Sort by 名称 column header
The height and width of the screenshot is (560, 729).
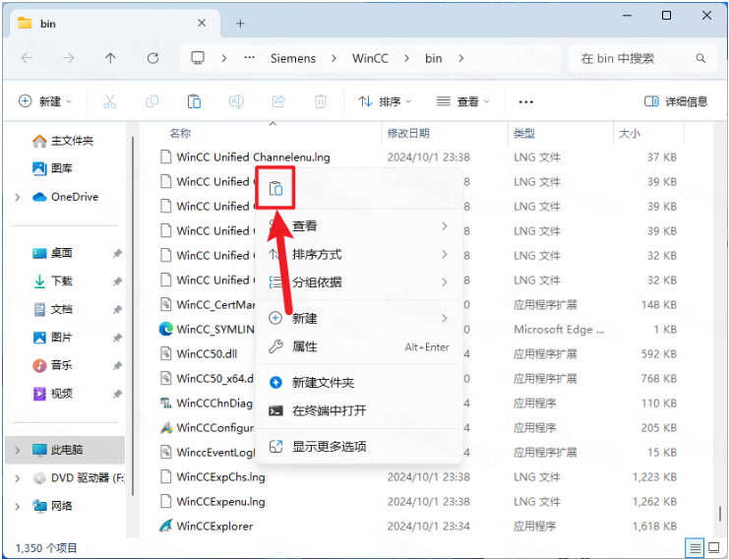point(180,134)
